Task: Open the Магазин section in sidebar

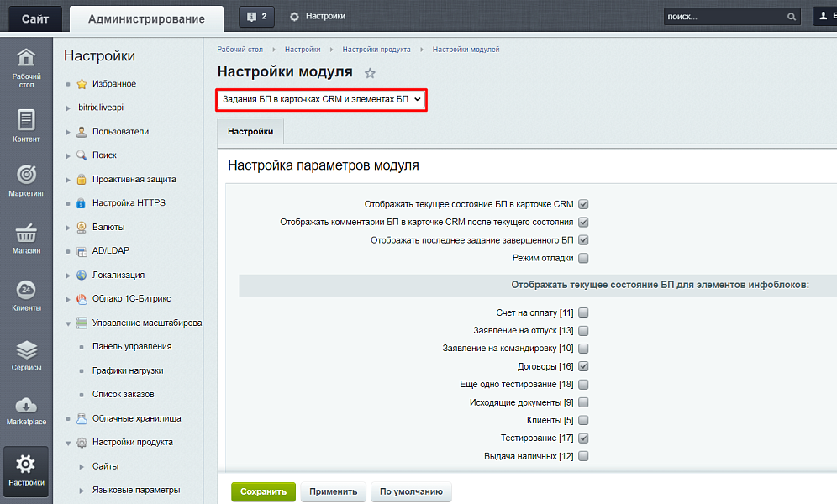Action: point(26,238)
